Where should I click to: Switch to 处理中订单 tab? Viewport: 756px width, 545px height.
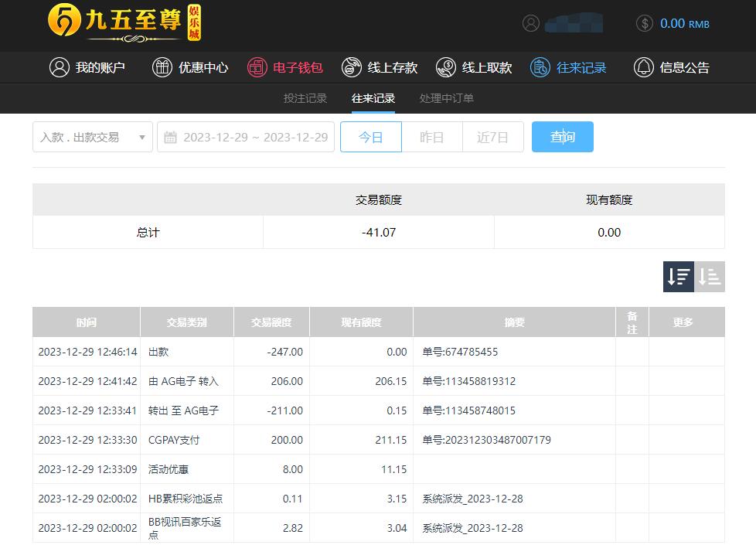(447, 98)
